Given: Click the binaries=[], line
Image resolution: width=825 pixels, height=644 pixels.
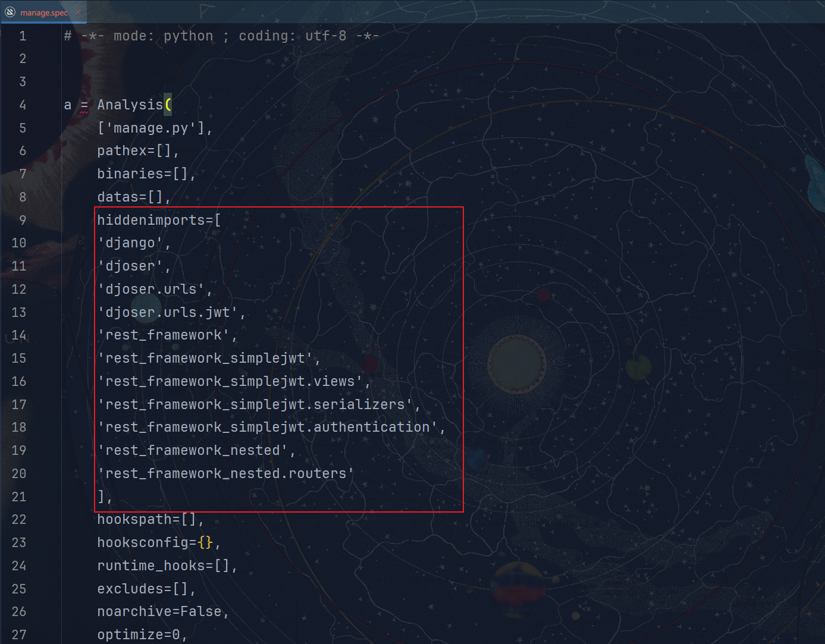Looking at the screenshot, I should [146, 174].
